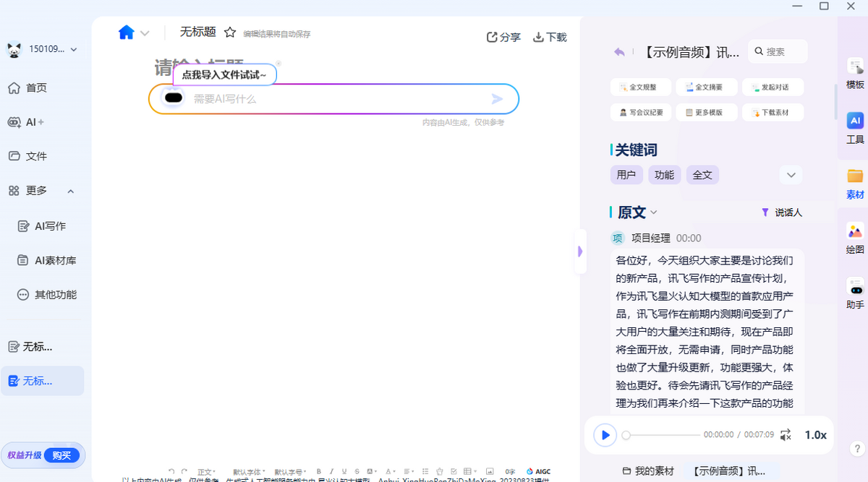Click the 分享 share button
The image size is (868, 482).
pos(503,37)
